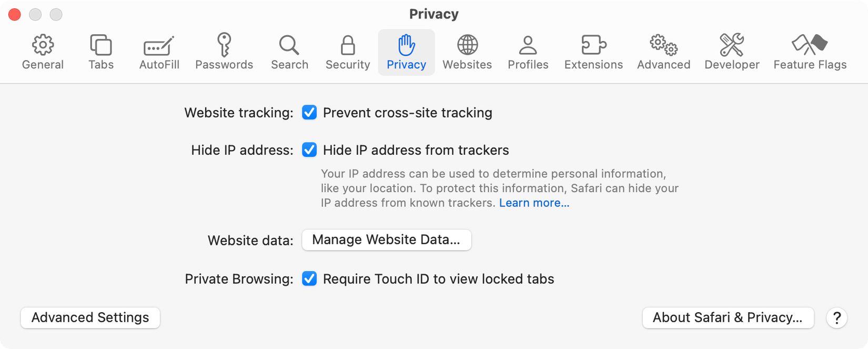This screenshot has width=868, height=349.
Task: Open the Learn more link
Action: [x=534, y=202]
